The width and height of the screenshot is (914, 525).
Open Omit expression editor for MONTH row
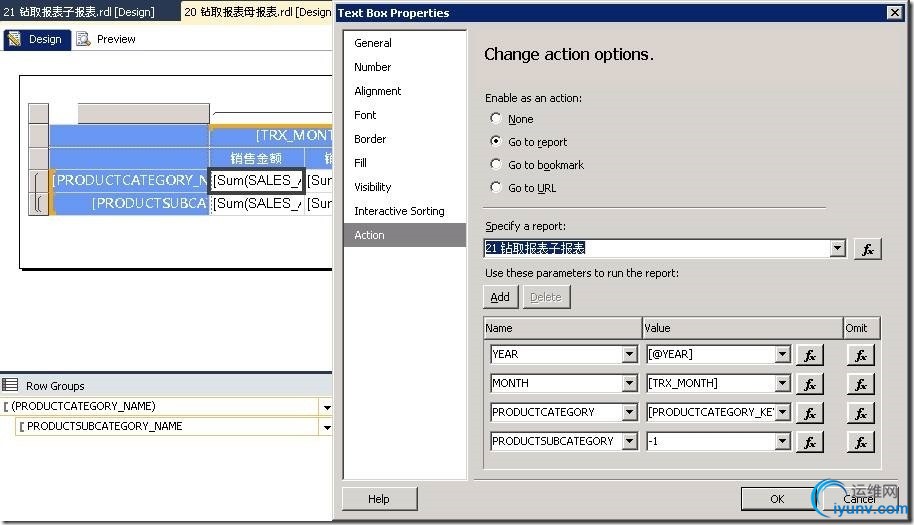coord(860,384)
